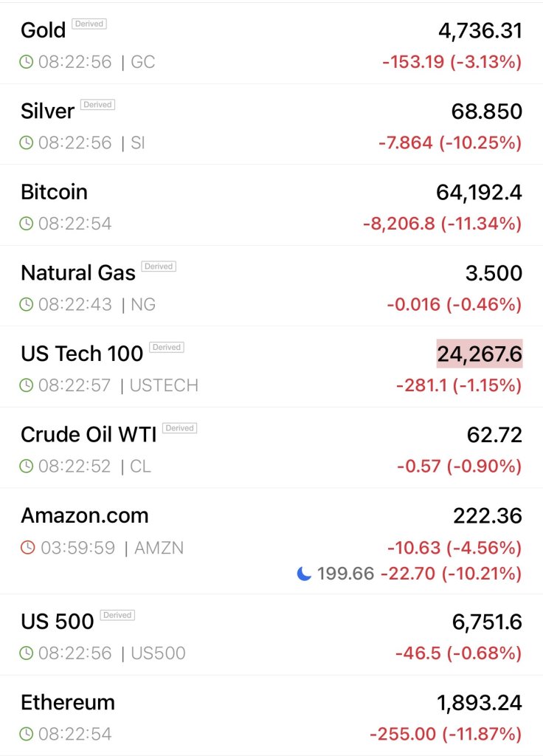Click the green clock icon beside Gold
This screenshot has width=543, height=756.
(27, 62)
